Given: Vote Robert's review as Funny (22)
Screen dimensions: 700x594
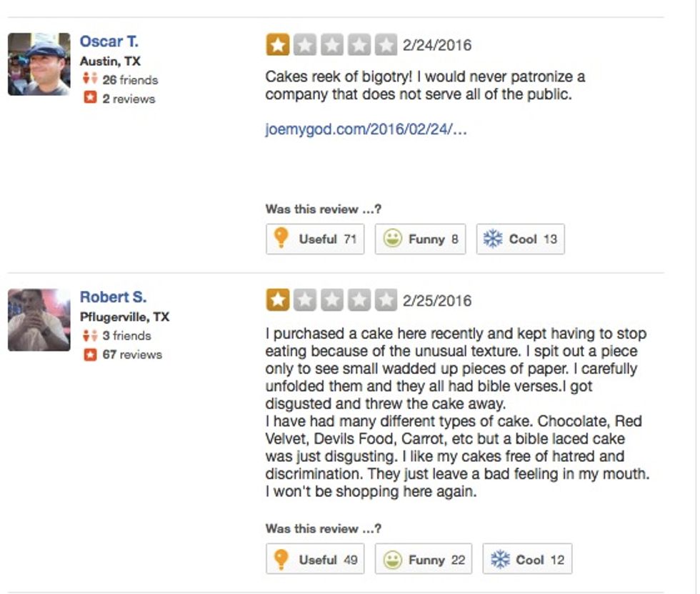Looking at the screenshot, I should [x=424, y=560].
